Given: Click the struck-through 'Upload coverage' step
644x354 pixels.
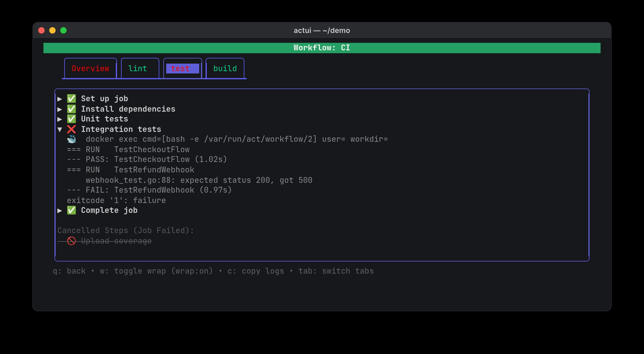Looking at the screenshot, I should [116, 241].
